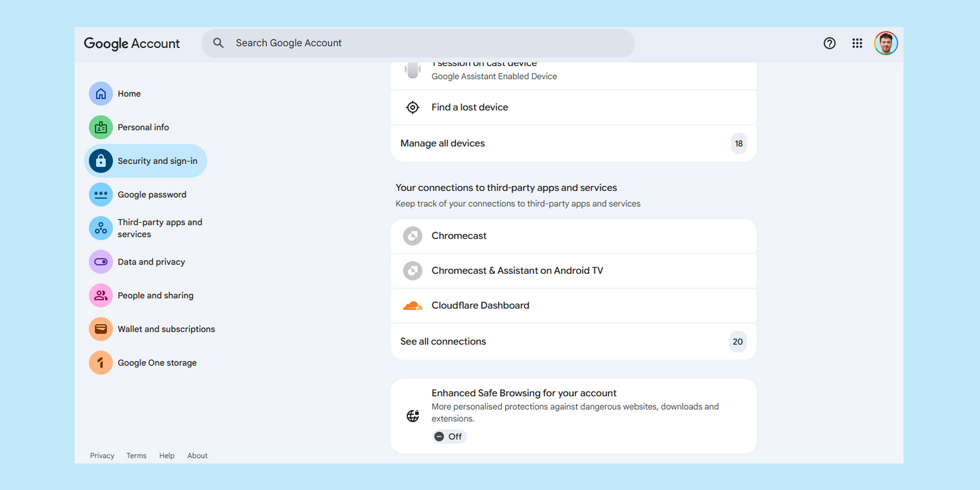Open the About footer link
The image size is (980, 490).
coord(197,456)
